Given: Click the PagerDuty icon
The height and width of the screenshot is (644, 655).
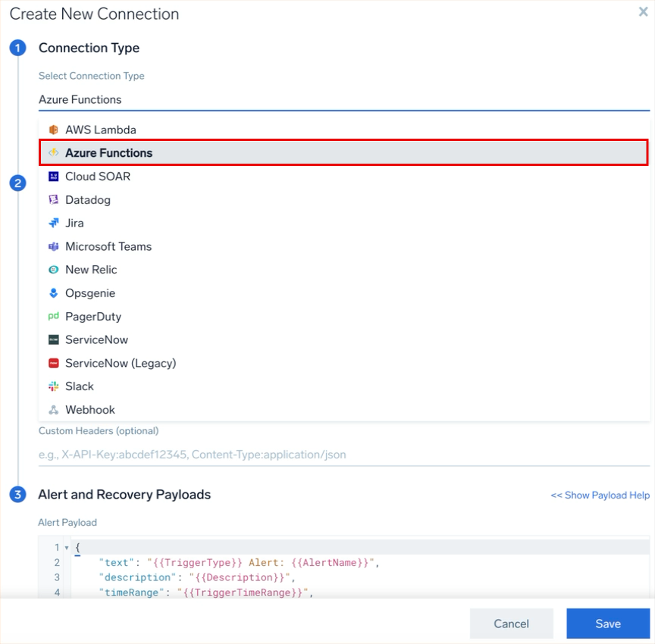Looking at the screenshot, I should pyautogui.click(x=53, y=317).
